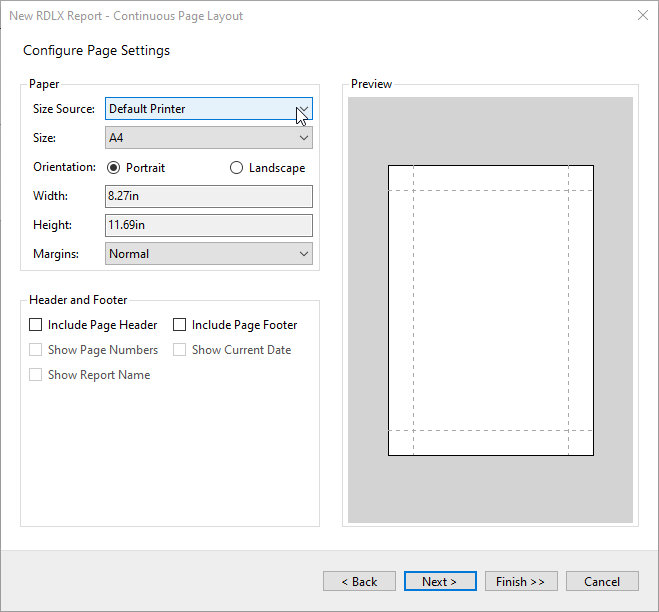Return to the previous step with Back
This screenshot has height=612, width=659.
(359, 581)
